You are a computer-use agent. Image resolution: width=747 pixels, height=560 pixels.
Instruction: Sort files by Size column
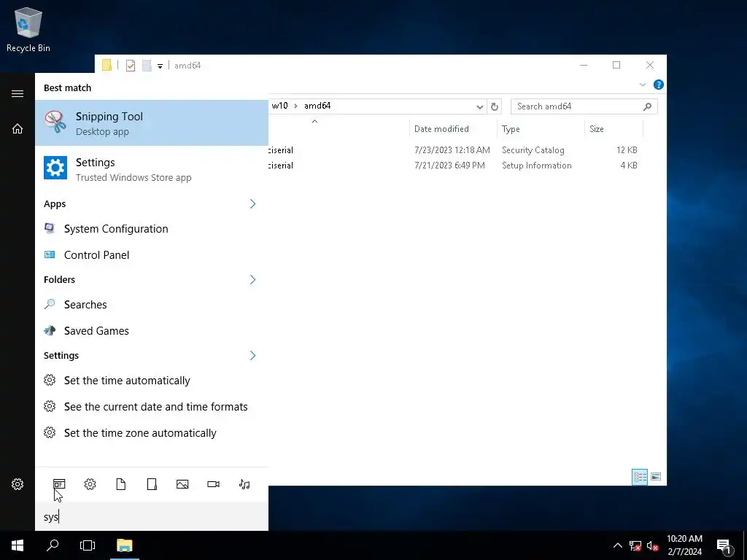pos(614,129)
